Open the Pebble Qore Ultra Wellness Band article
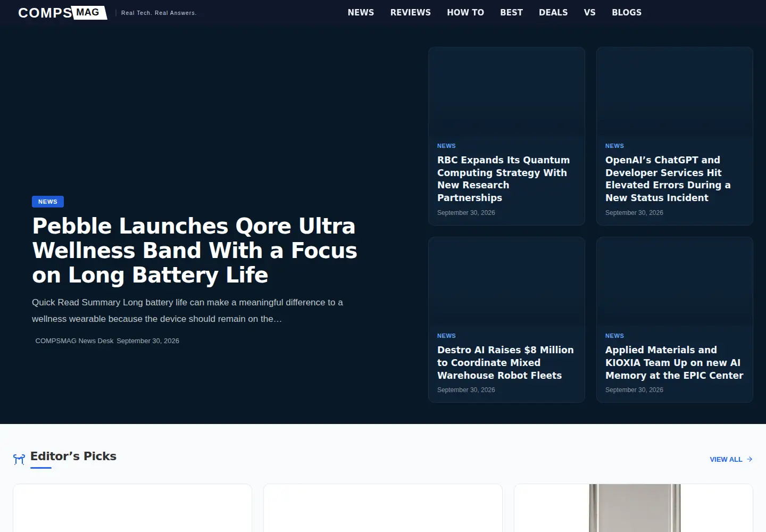This screenshot has height=532, width=766. tap(195, 251)
